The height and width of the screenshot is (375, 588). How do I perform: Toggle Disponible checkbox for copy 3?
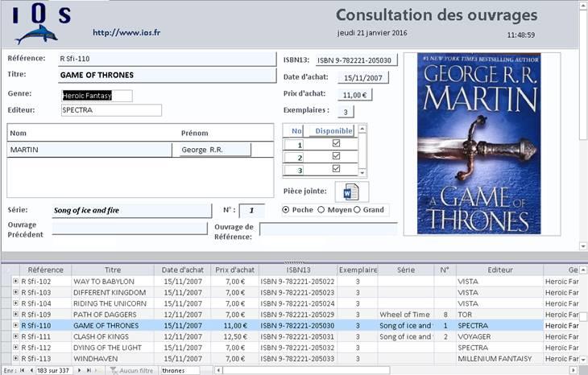[337, 168]
